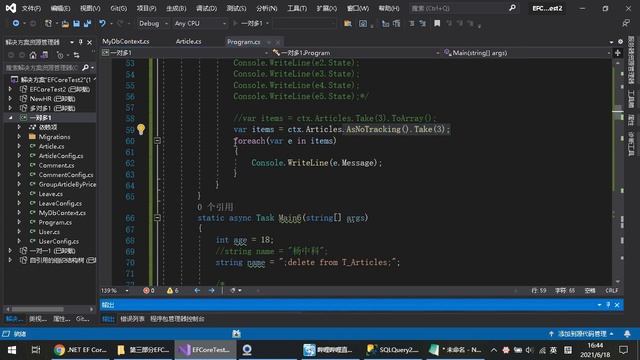Image resolution: width=640 pixels, height=360 pixels.
Task: Switch to 错误列表 tab
Action: [132, 319]
